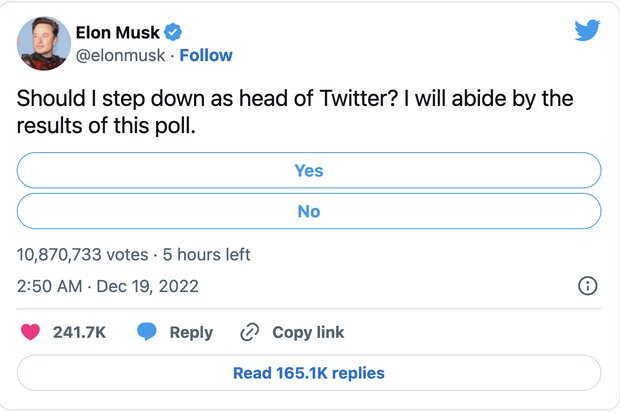Open the tweet info circle icon

(589, 286)
